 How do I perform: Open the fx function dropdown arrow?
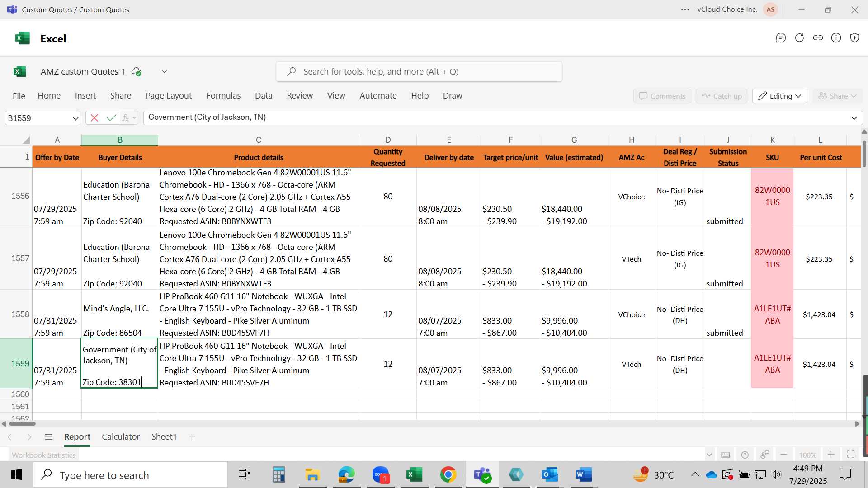[x=134, y=118]
